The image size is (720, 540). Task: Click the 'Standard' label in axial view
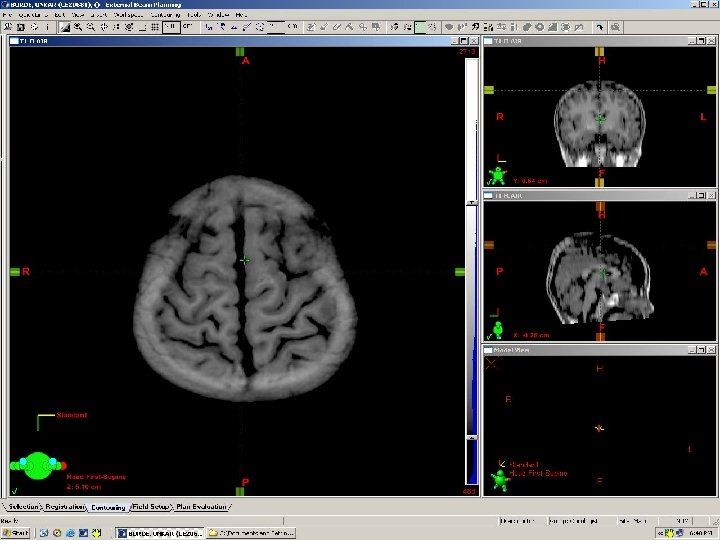pyautogui.click(x=72, y=415)
